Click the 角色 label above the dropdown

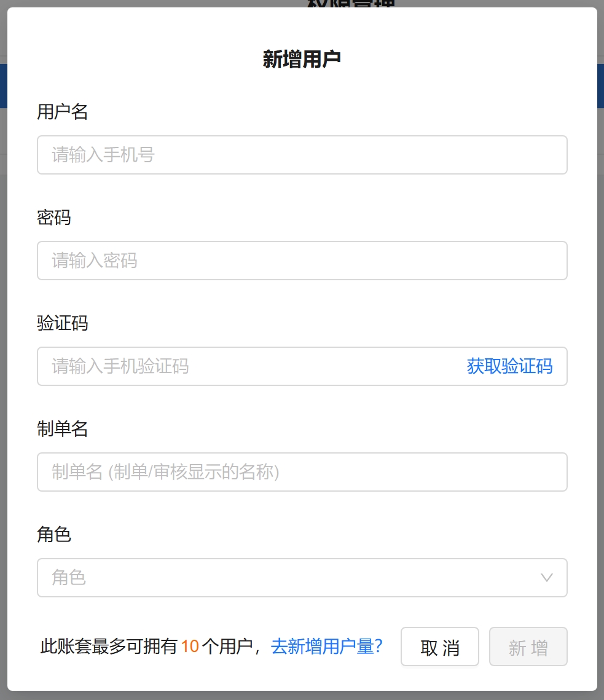pyautogui.click(x=54, y=535)
